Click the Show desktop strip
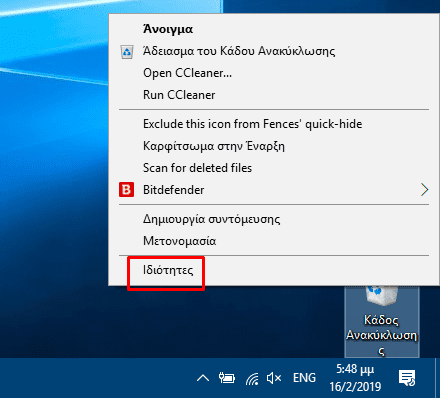 coord(437,378)
